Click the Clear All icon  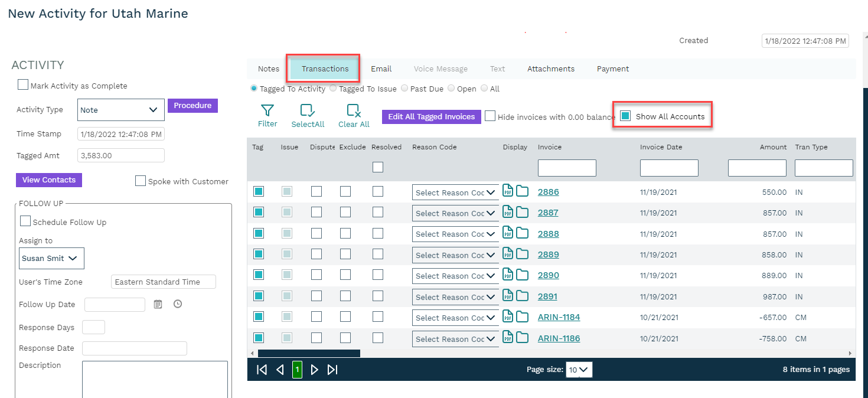tap(354, 110)
